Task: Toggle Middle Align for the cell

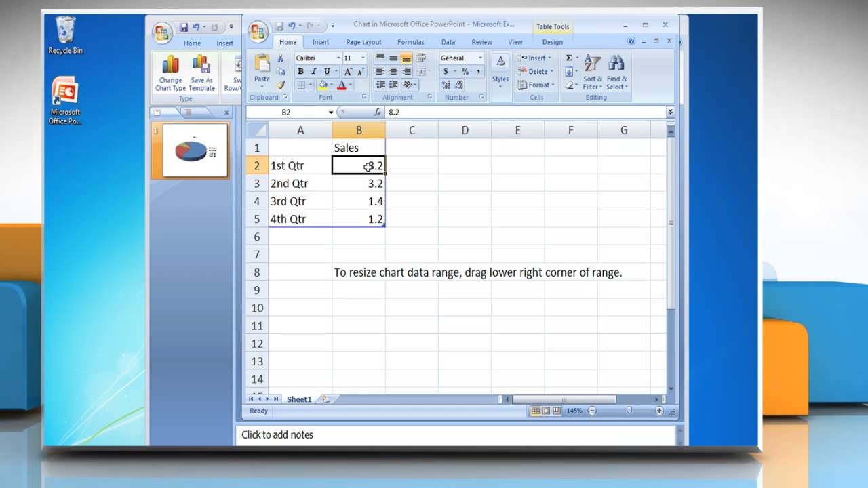Action: [393, 58]
